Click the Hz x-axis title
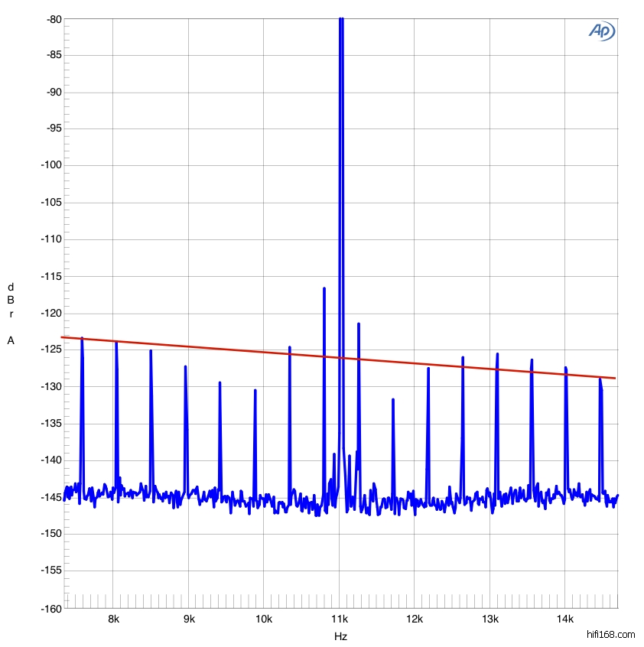644x647 pixels. coord(340,636)
